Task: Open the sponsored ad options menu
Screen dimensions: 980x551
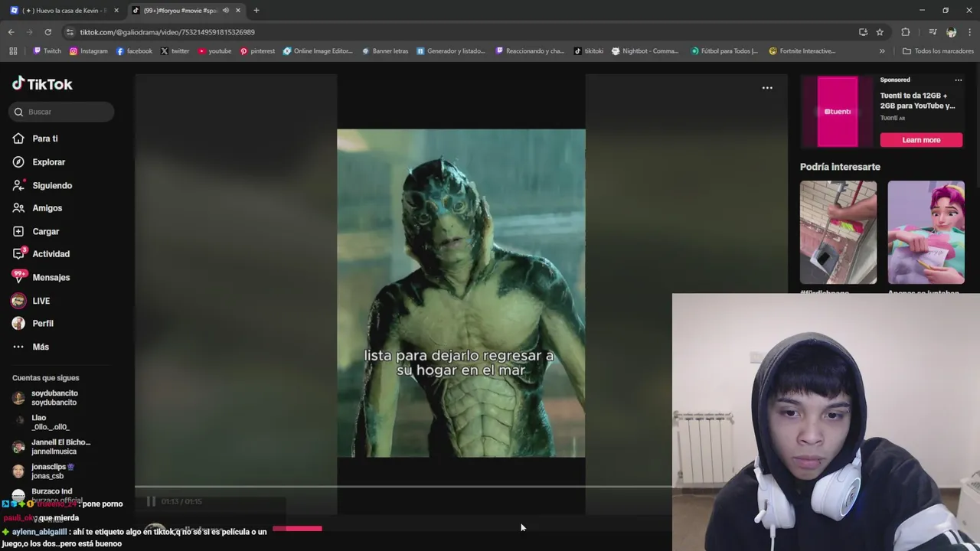Action: 958,80
